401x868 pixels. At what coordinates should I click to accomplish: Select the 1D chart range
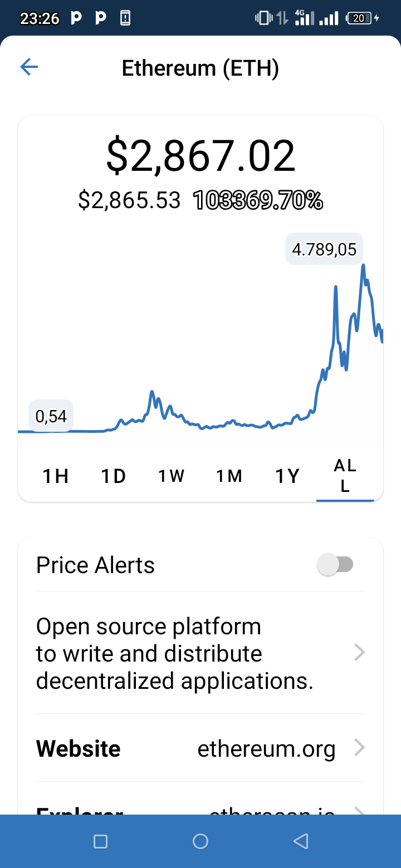tap(114, 476)
